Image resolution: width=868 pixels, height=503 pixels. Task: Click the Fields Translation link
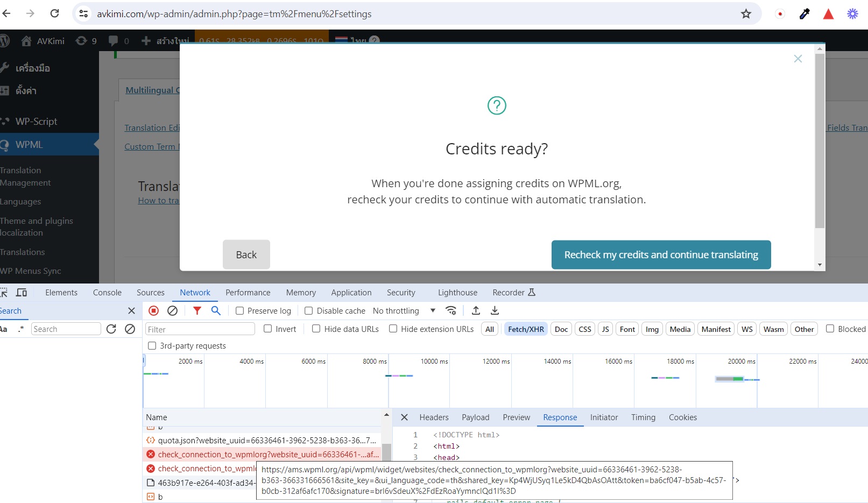pos(847,128)
